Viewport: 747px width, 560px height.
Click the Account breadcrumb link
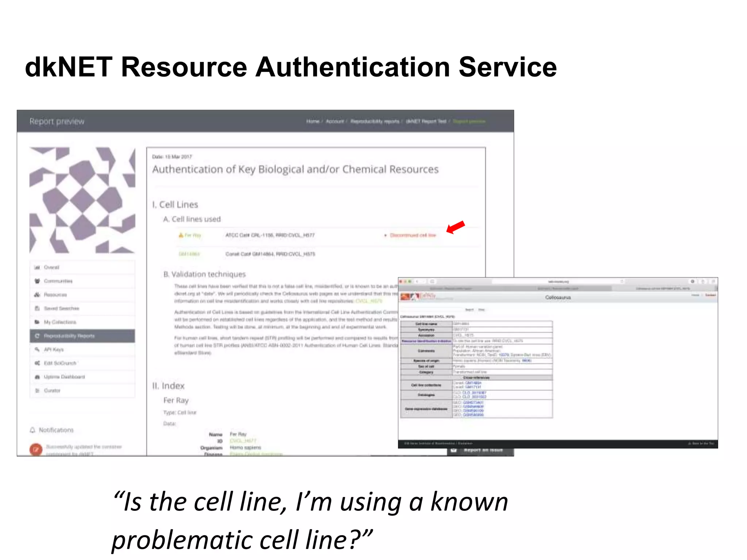coord(335,121)
